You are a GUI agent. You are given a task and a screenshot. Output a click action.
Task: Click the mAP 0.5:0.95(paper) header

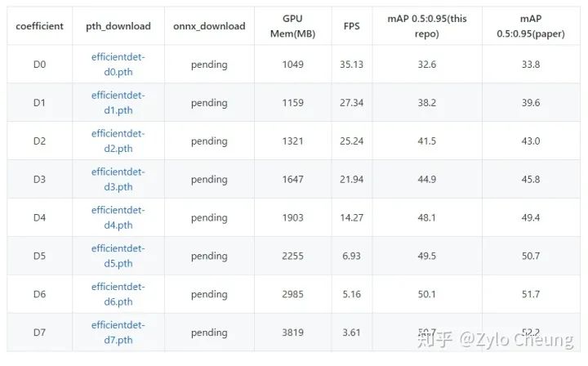(531, 26)
